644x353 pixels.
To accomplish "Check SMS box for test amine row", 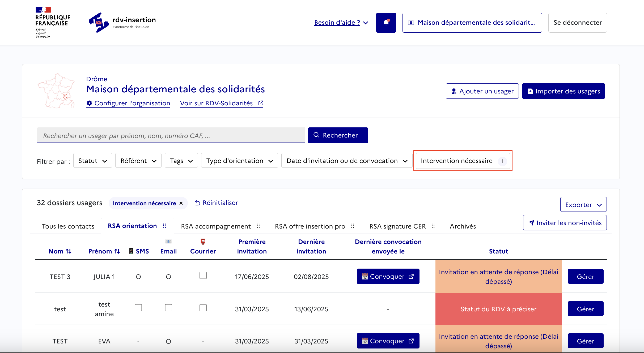I will [x=138, y=308].
